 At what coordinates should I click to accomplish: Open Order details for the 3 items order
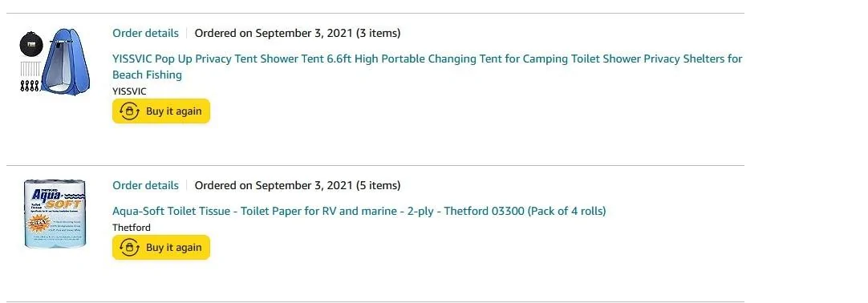tap(145, 33)
